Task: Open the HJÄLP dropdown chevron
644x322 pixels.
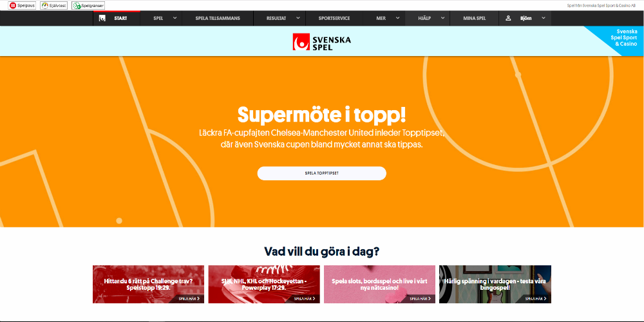Action: (442, 18)
